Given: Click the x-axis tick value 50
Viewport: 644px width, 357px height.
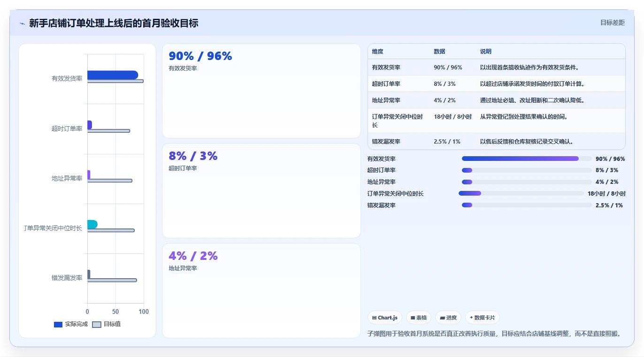Looking at the screenshot, I should (x=115, y=311).
